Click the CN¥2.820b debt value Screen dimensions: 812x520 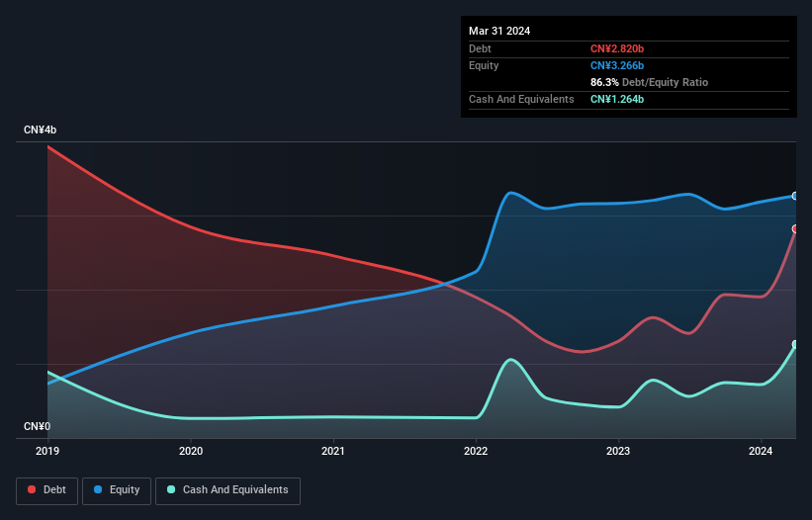[x=617, y=48]
